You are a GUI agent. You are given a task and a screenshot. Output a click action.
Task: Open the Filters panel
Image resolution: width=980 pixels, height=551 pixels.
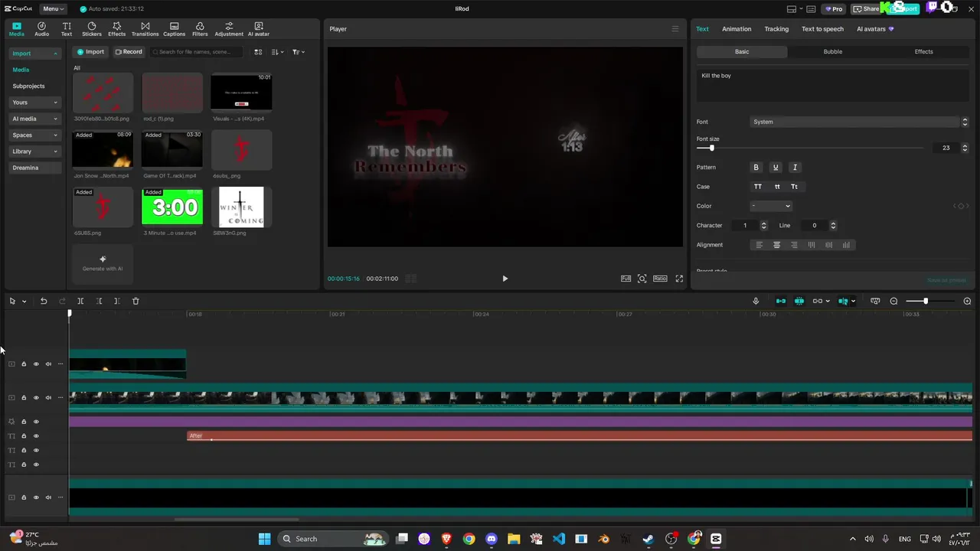[200, 29]
